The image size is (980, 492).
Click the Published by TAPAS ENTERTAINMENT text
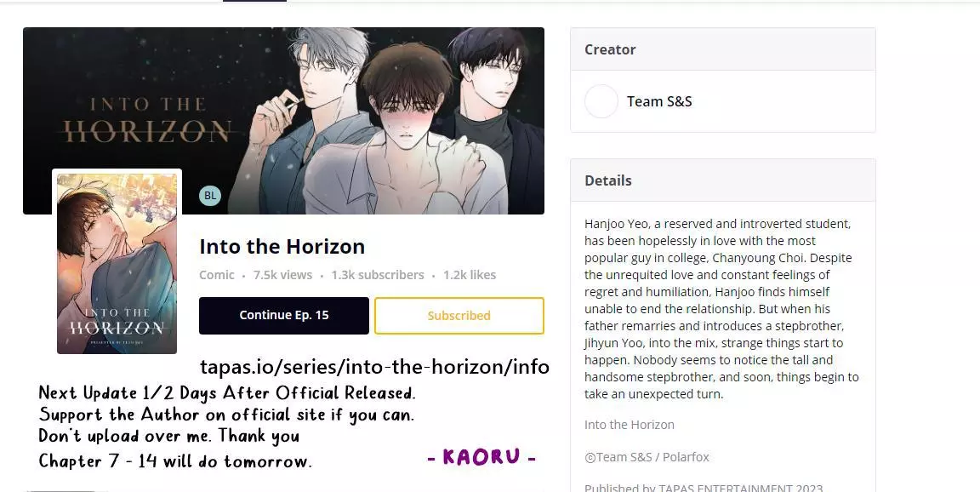[x=704, y=488]
